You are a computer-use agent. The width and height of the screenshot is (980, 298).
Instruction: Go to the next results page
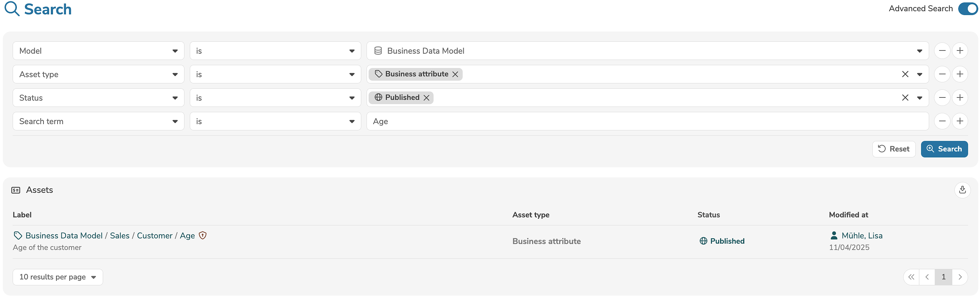[960, 277]
